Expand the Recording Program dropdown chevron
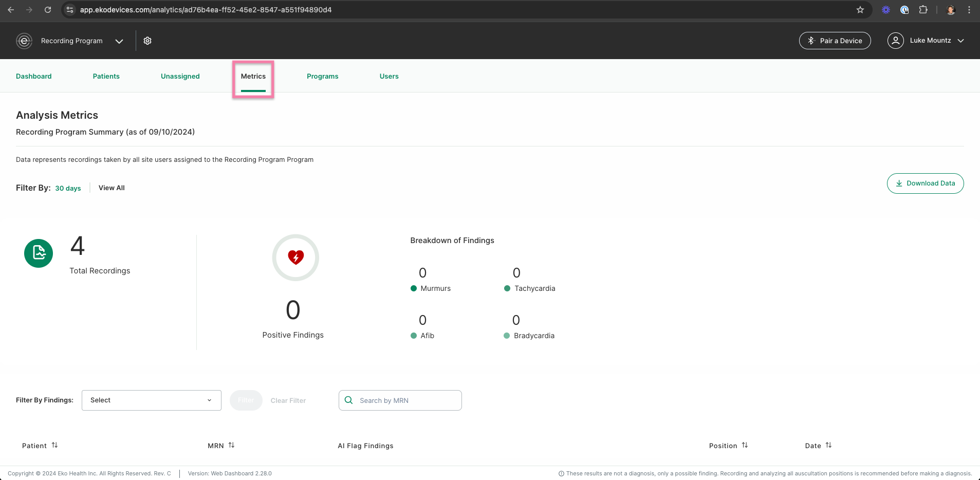This screenshot has width=980, height=480. click(x=119, y=41)
